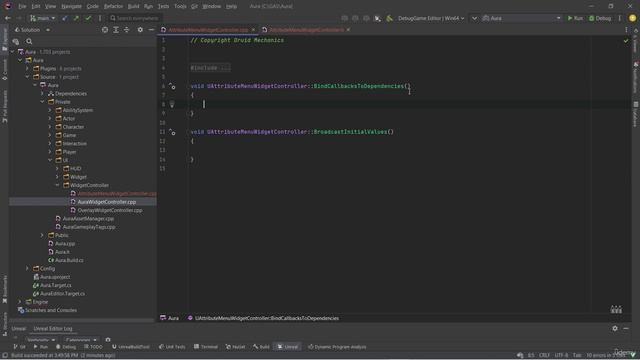Switch to AttributeMenuWidgetController.h editor tab
Viewport: 640px width, 360px height.
point(306,30)
